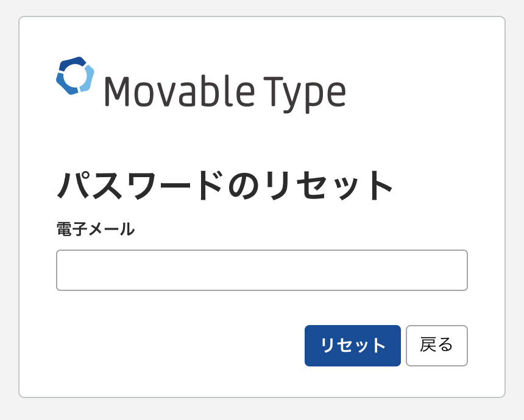
Task: Return to the sign-in screen via 戻る
Action: pos(436,346)
